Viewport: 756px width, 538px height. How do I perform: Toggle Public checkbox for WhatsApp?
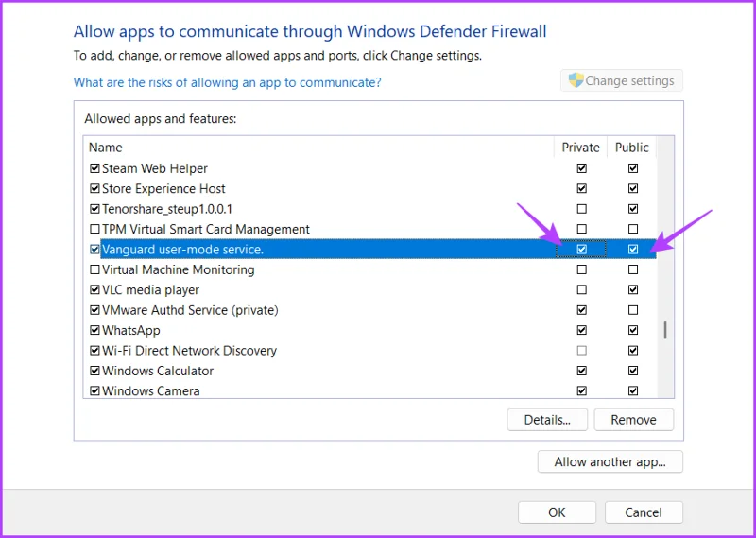[633, 331]
